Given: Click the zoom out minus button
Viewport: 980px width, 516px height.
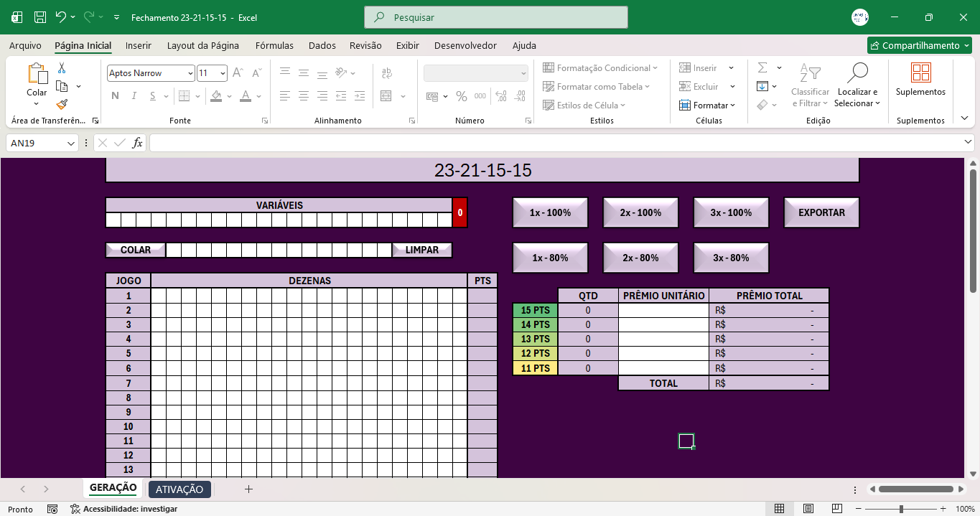Looking at the screenshot, I should 857,509.
